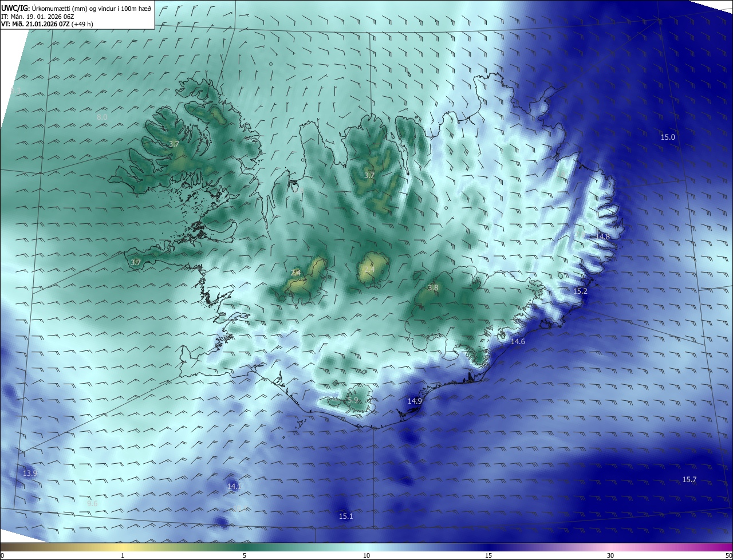The image size is (733, 560).
Task: Click the 14.8 value on the east fjords
Action: coord(603,236)
